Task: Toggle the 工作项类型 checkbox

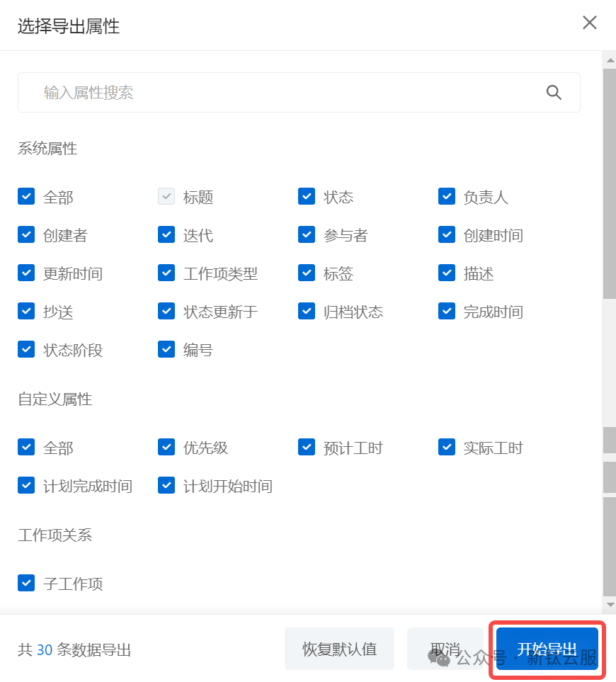Action: click(x=166, y=273)
